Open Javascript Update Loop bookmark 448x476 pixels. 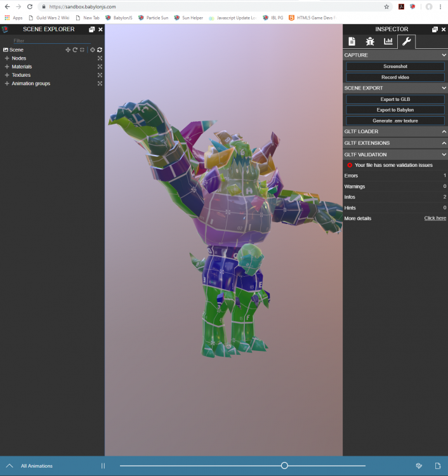[x=233, y=18]
